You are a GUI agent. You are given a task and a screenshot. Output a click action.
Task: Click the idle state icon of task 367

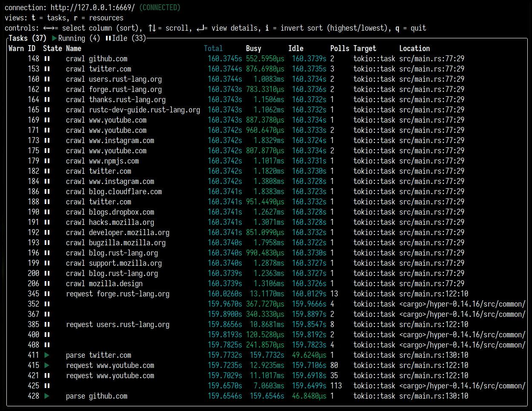pos(47,314)
